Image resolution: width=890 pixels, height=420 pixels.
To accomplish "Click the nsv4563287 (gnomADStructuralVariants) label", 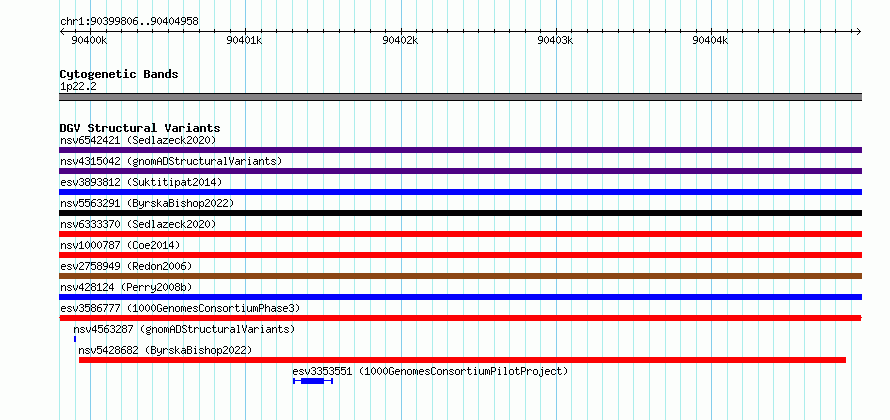I will pyautogui.click(x=184, y=329).
